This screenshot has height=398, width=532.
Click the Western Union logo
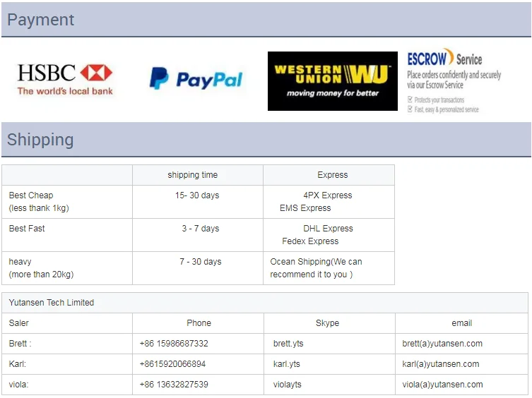tap(333, 81)
